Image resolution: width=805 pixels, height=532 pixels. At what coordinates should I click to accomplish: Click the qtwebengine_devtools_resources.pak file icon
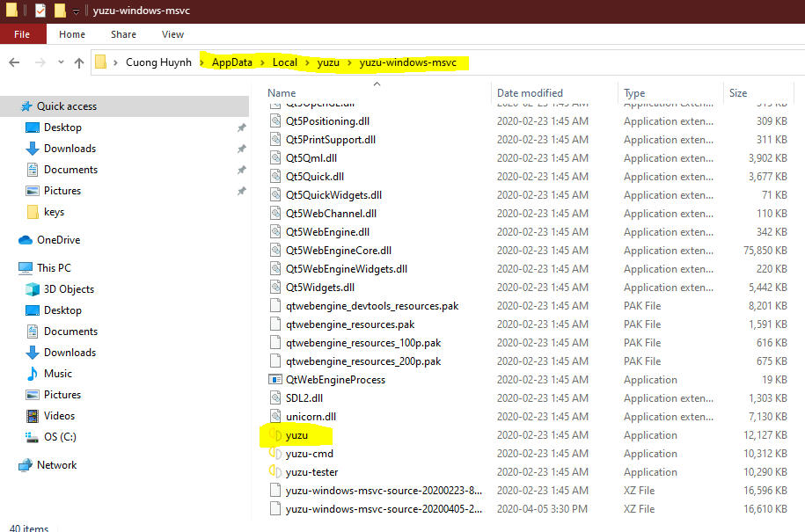[x=275, y=306]
